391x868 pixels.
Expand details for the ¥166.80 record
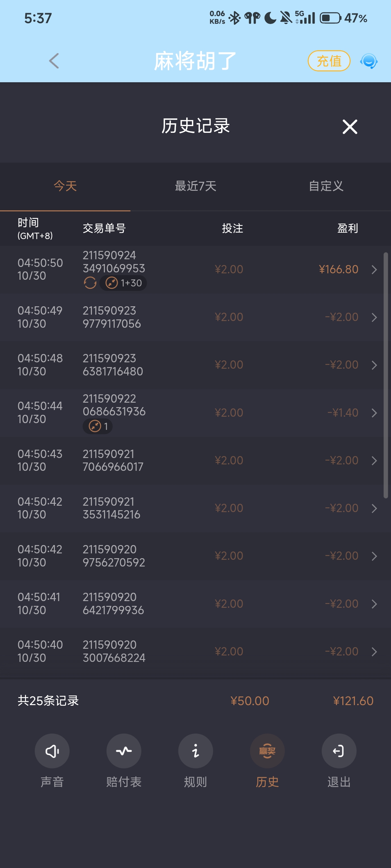tap(374, 269)
